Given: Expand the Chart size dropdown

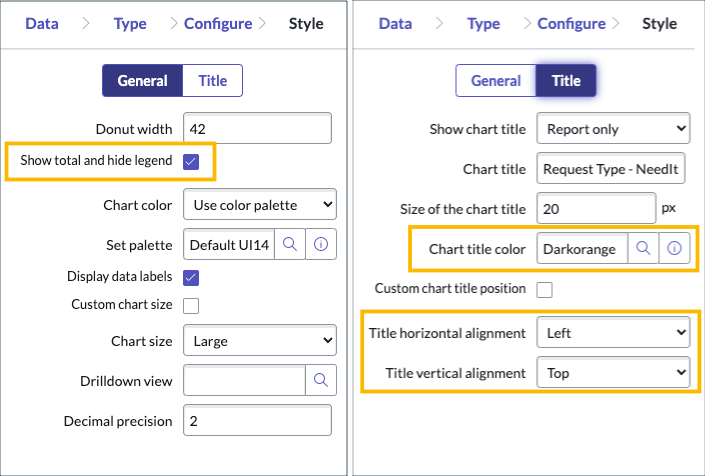Looking at the screenshot, I should [x=260, y=341].
